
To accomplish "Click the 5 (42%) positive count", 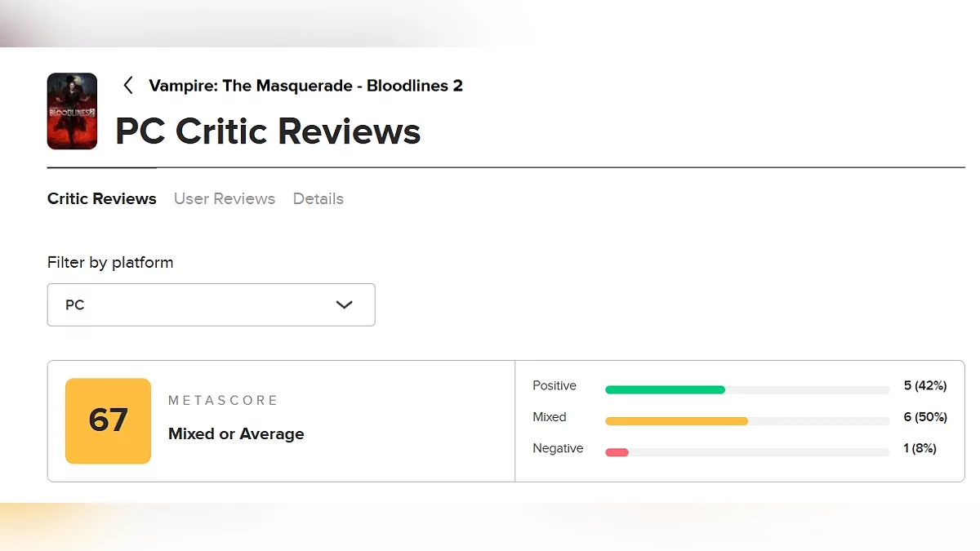I will pos(925,385).
